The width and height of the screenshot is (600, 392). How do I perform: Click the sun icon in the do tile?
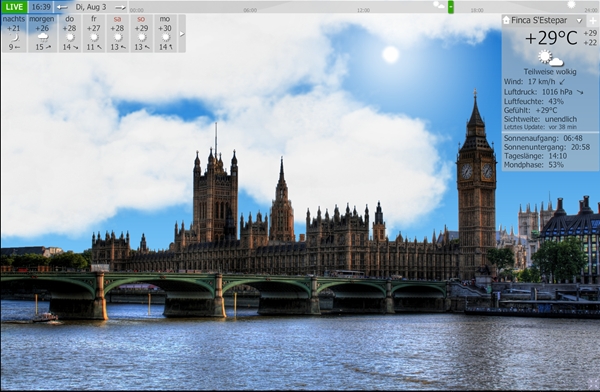(70, 37)
